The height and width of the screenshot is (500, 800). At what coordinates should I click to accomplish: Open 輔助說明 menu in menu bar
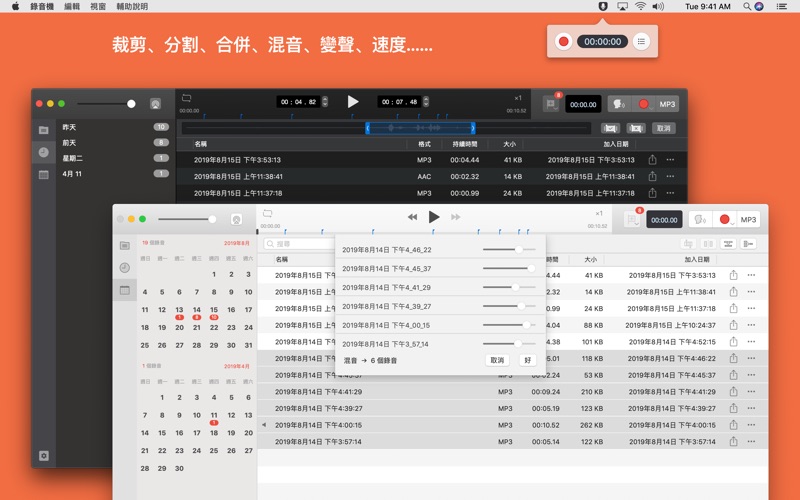point(132,6)
